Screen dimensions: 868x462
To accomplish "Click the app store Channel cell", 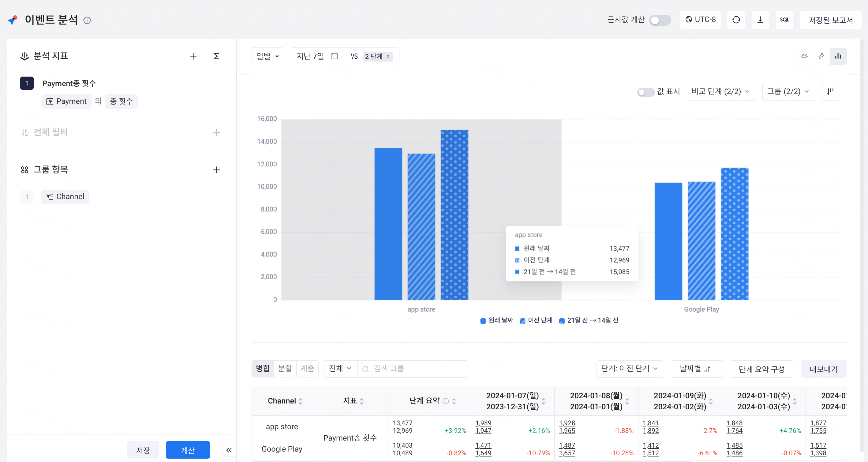I will click(x=282, y=426).
